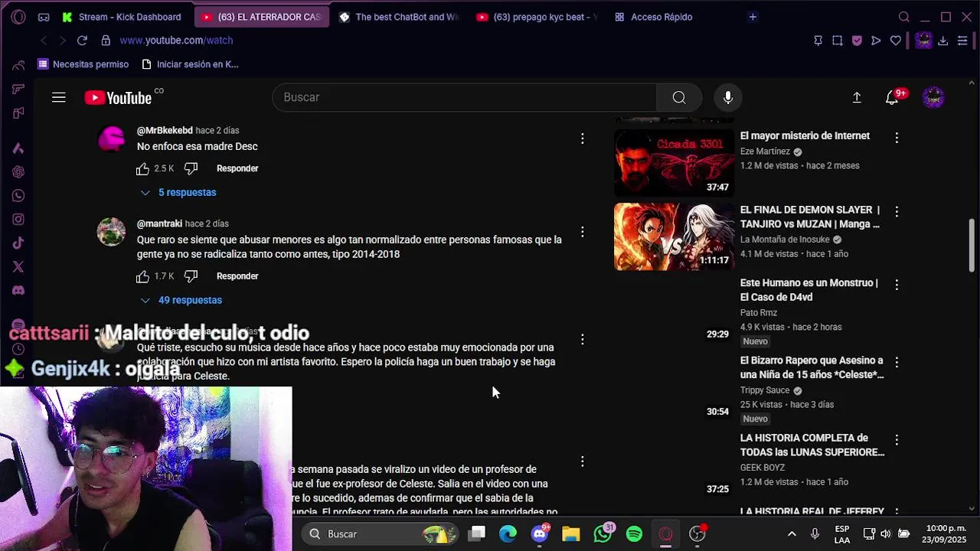Open the Opera menu logo button
Screen dimensions: 980x551
[18, 17]
